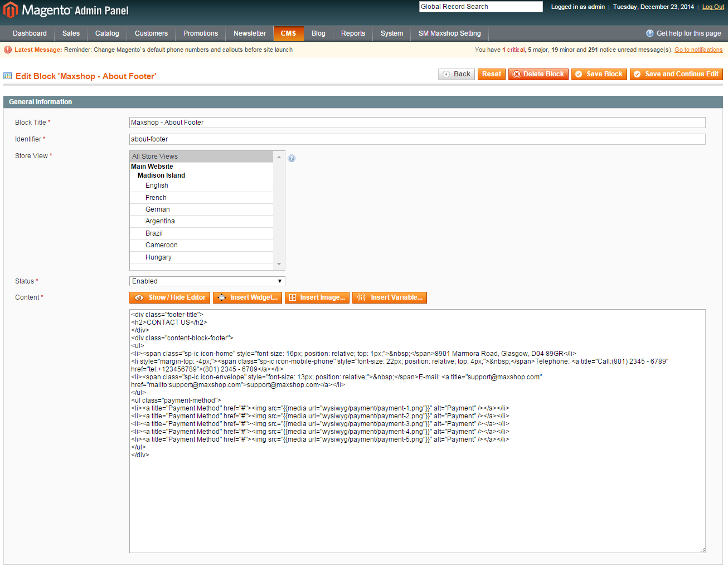Click the General Information section header
728x567 pixels.
[363, 102]
